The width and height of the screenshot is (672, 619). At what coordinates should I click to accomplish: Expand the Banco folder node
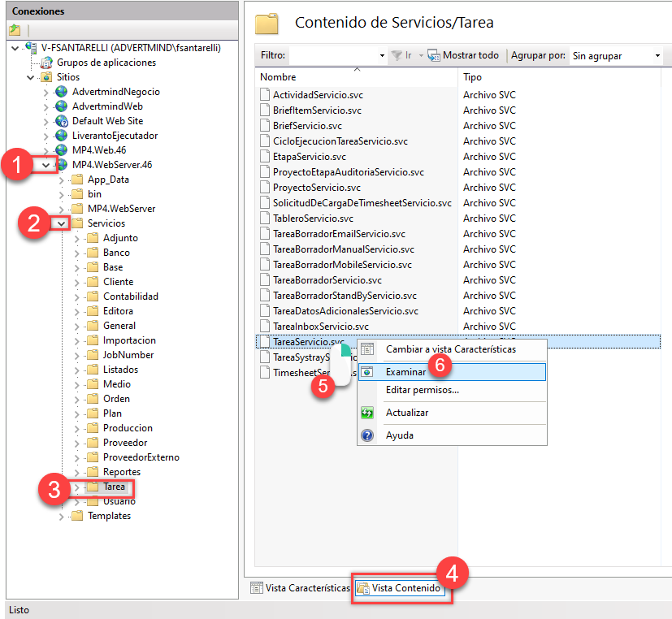pyautogui.click(x=76, y=253)
